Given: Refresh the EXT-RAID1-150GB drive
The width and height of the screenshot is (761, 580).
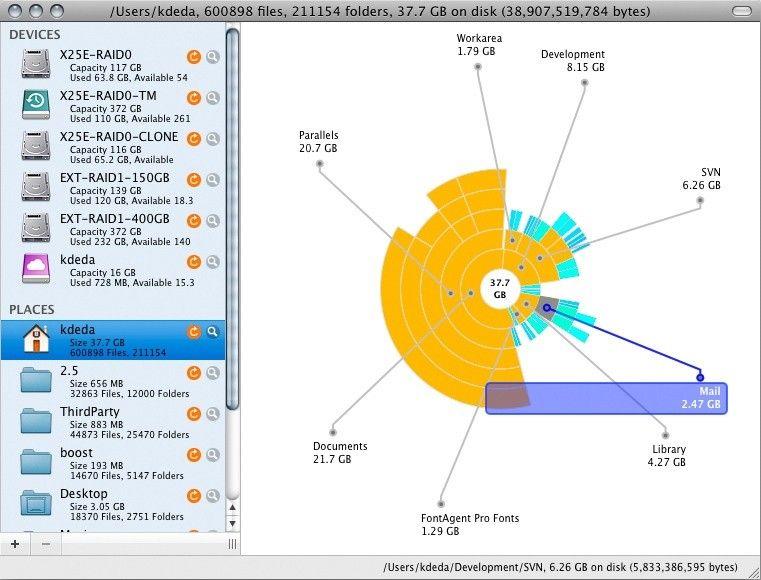Looking at the screenshot, I should (194, 180).
